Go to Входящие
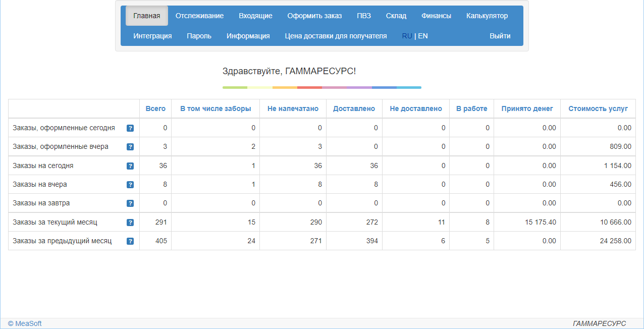Viewport: 644px width, 329px height. (255, 16)
